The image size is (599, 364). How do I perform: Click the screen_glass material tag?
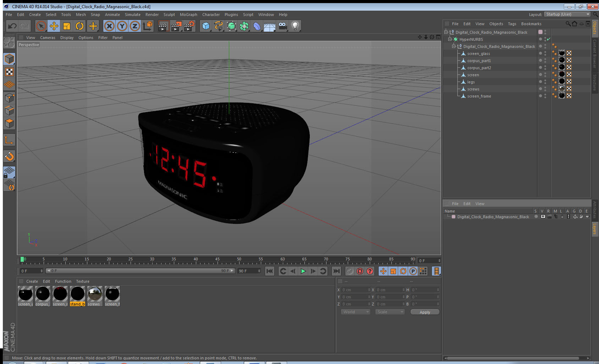(562, 53)
